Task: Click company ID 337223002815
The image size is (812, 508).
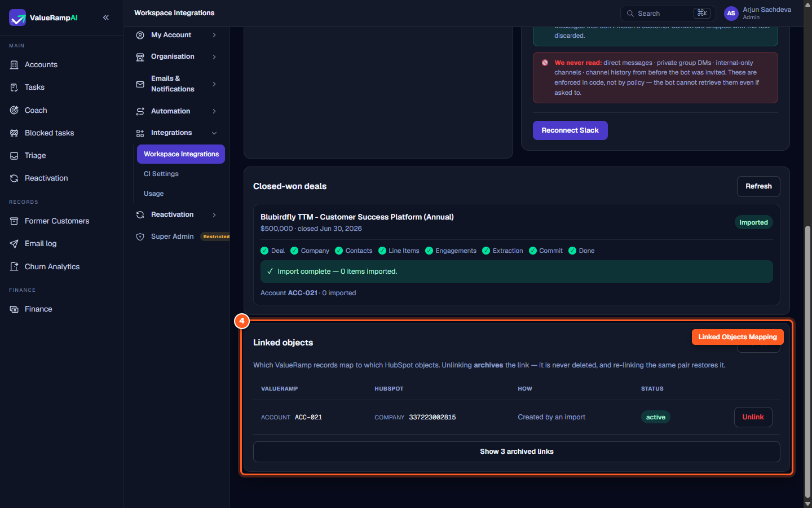Action: click(433, 418)
